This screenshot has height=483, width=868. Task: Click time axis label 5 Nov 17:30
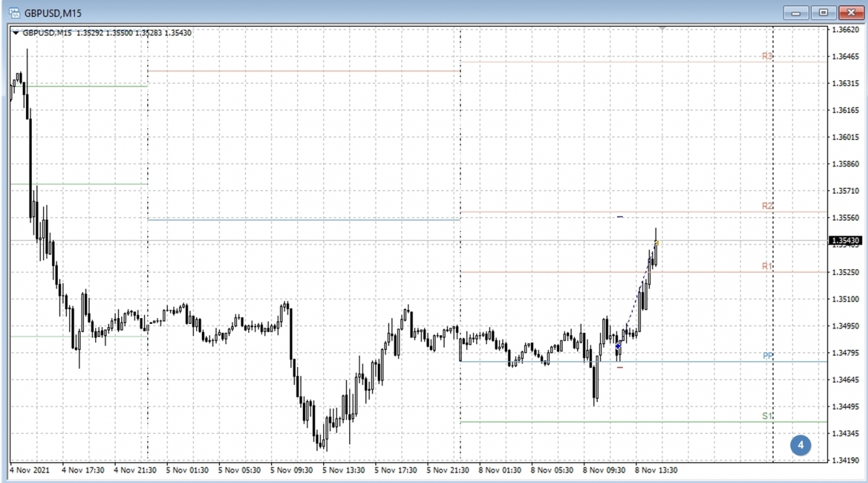(396, 469)
